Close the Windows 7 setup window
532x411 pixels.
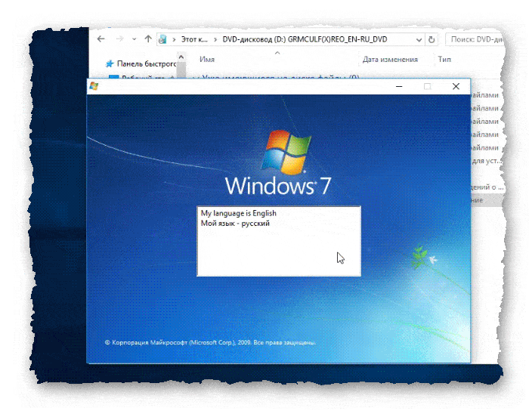click(456, 86)
